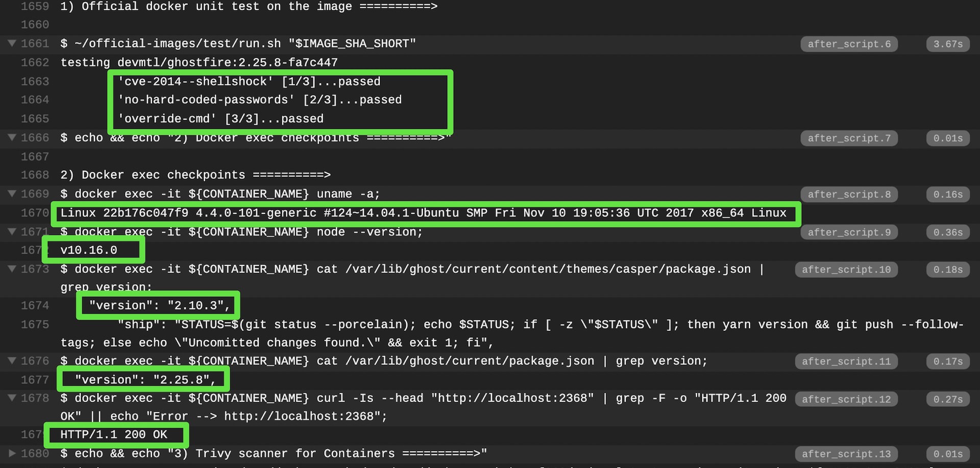
Task: Click the after_script.10 section badge
Action: [846, 269]
